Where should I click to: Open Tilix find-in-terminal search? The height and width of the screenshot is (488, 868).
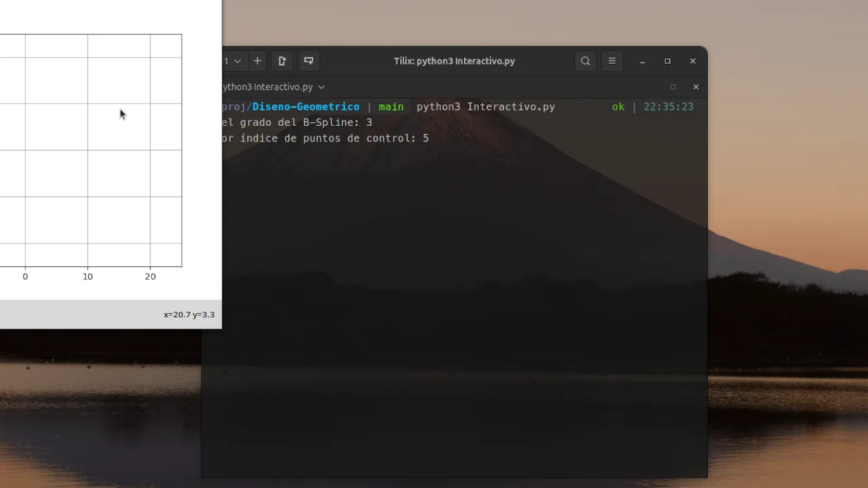[x=585, y=61]
